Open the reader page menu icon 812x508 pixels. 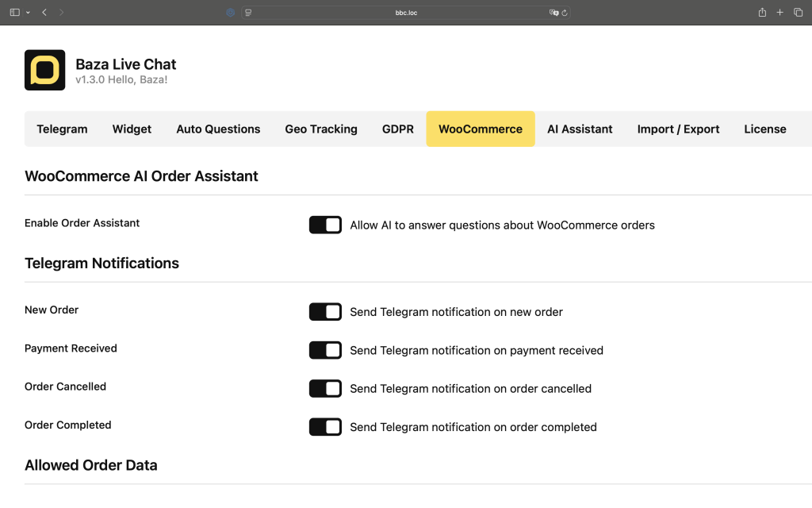[x=248, y=13]
